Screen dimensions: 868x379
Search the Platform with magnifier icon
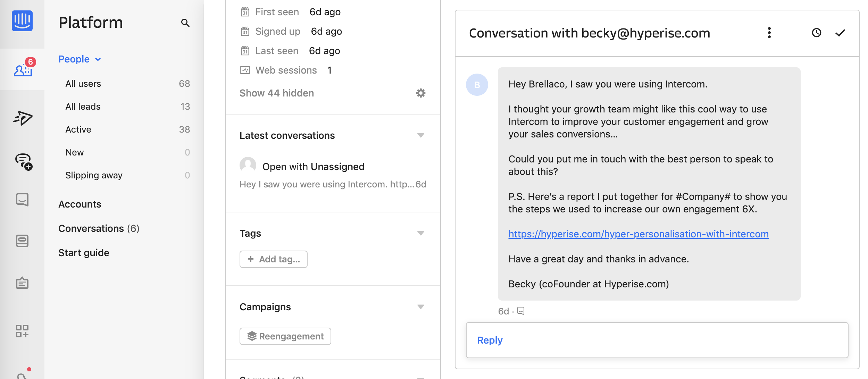[x=185, y=23]
